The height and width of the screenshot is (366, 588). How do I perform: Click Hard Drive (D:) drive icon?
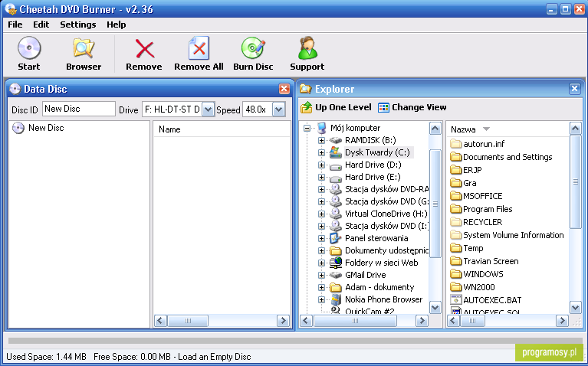pos(336,165)
